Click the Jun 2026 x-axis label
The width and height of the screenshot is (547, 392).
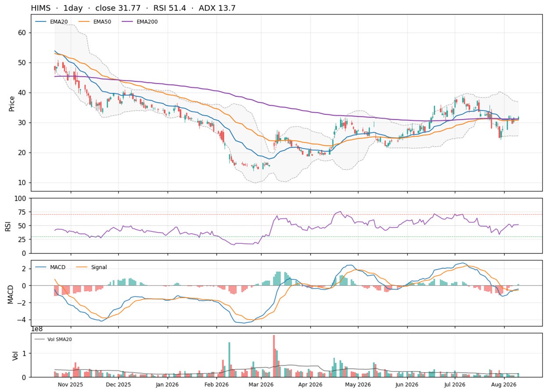pyautogui.click(x=407, y=385)
